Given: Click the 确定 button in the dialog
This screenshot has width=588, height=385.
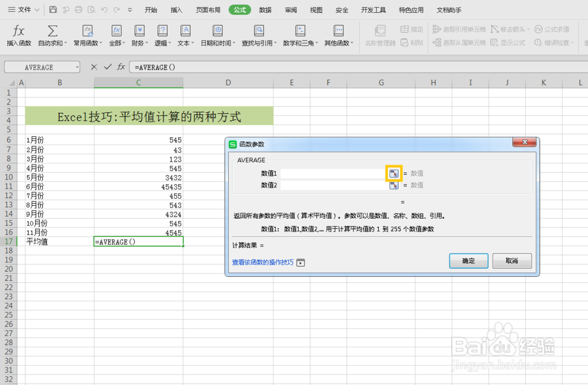Looking at the screenshot, I should tap(468, 260).
